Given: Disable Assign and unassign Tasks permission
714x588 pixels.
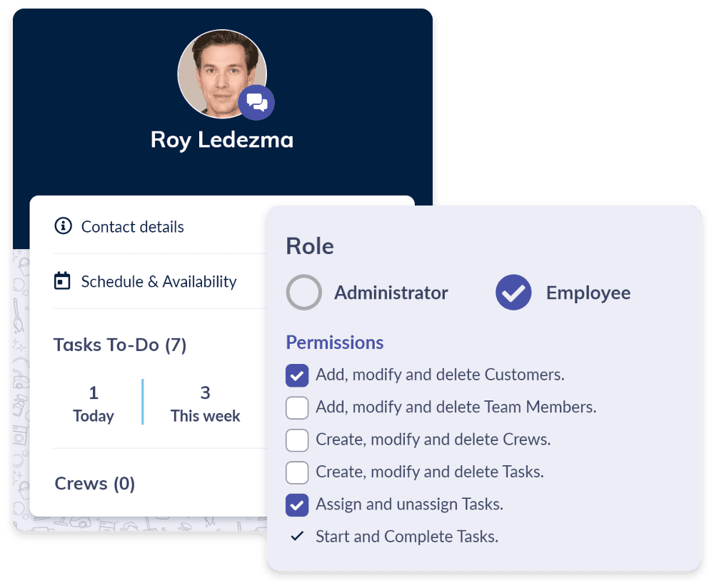Looking at the screenshot, I should tap(297, 505).
